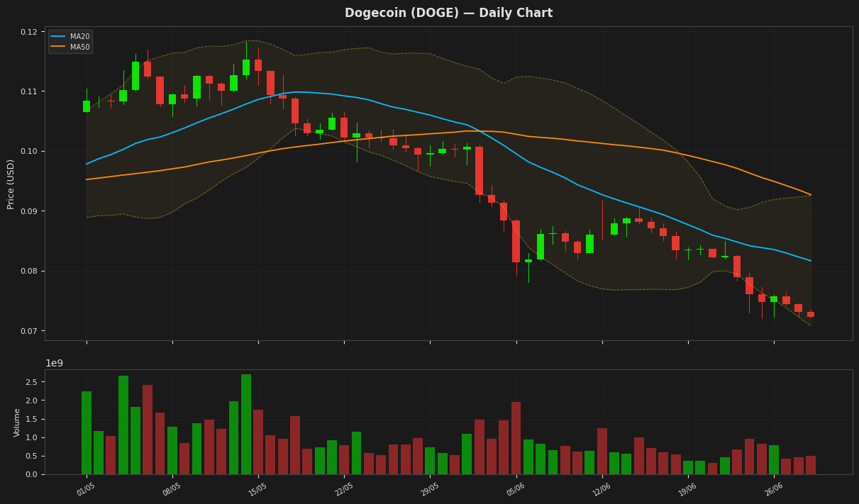The image size is (859, 504).
Task: Click the 0.11 price tick label
Action: (29, 91)
